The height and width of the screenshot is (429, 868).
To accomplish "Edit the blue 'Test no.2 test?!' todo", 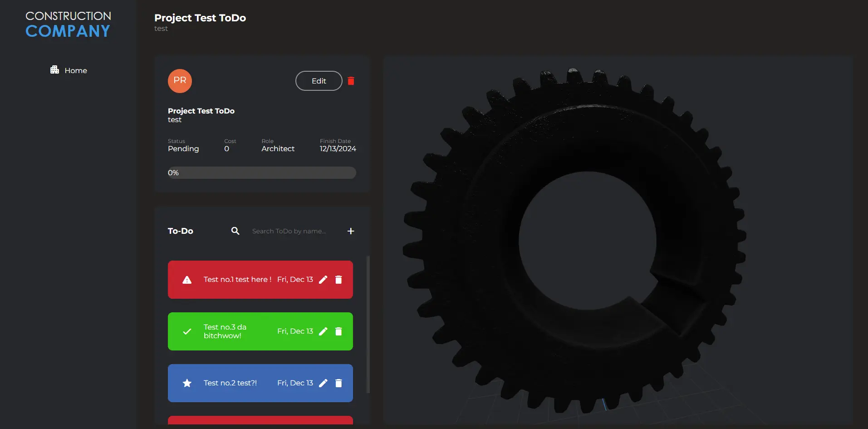I will 323,383.
